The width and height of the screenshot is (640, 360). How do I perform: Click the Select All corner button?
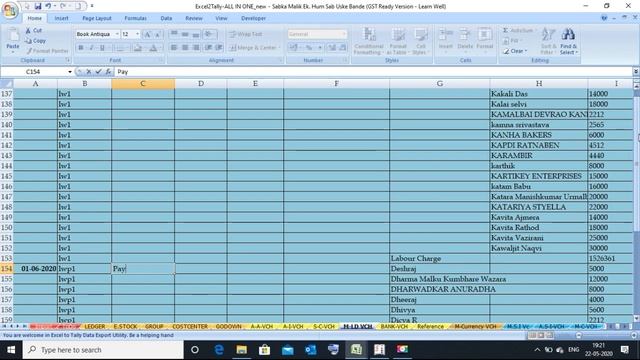pyautogui.click(x=7, y=84)
